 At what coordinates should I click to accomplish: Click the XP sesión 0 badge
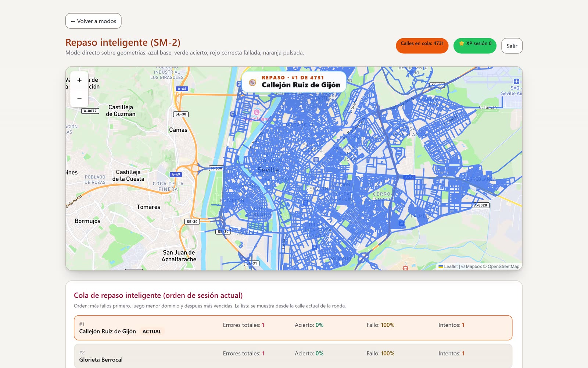coord(475,46)
